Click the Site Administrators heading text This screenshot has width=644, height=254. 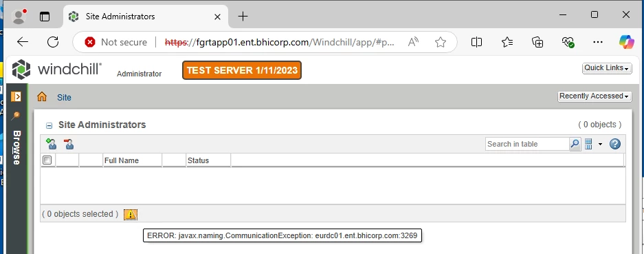102,125
